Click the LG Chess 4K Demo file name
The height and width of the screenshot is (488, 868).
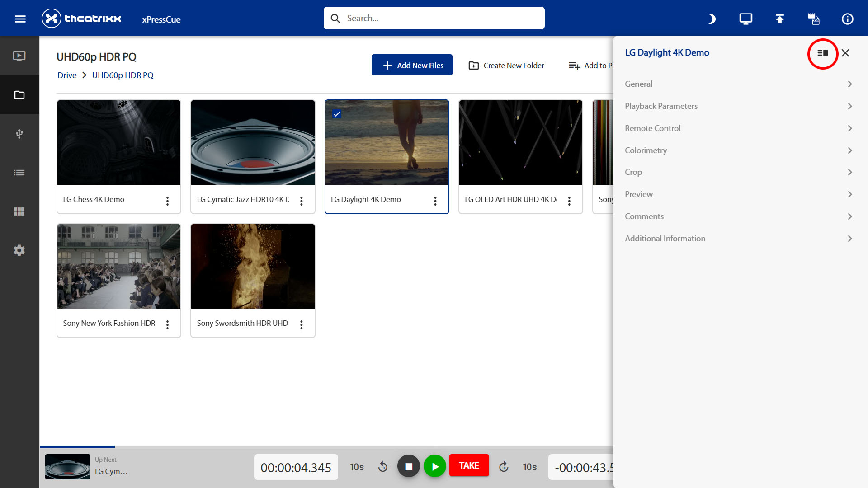[x=94, y=199]
